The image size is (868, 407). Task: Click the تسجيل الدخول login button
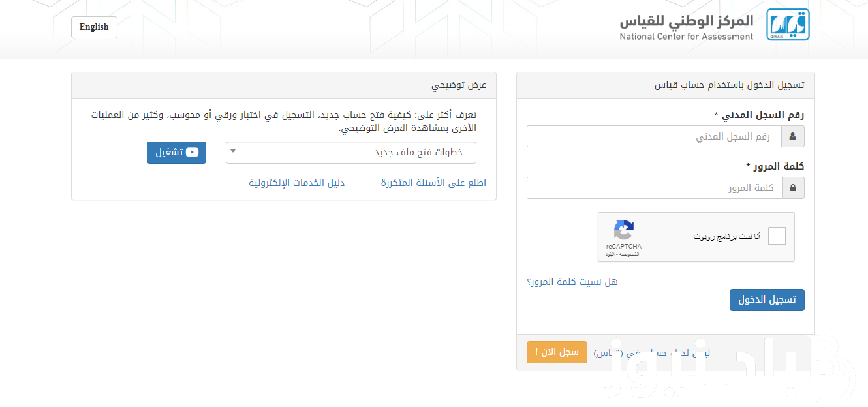767,300
